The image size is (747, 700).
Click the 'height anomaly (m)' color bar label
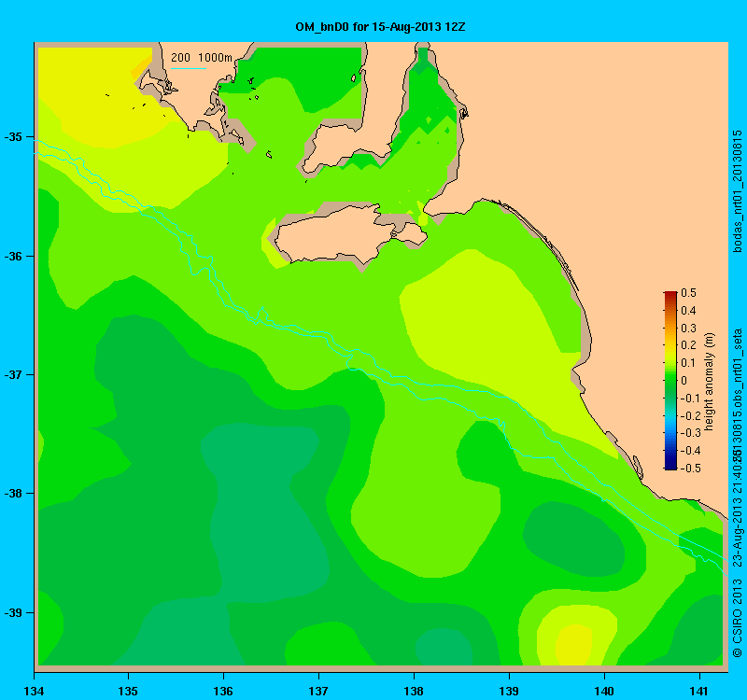[709, 382]
